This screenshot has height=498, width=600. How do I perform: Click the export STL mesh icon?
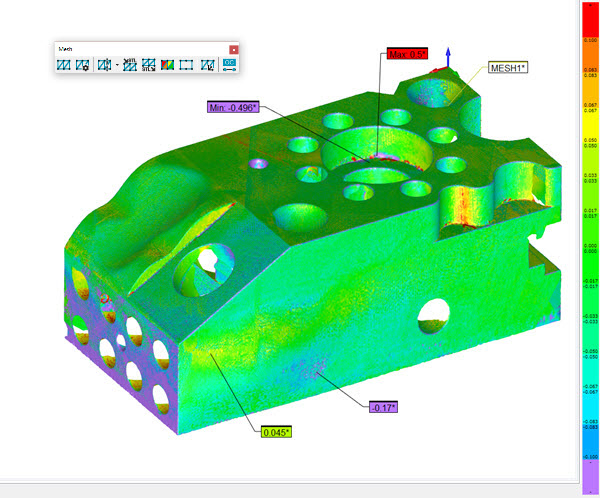click(149, 65)
